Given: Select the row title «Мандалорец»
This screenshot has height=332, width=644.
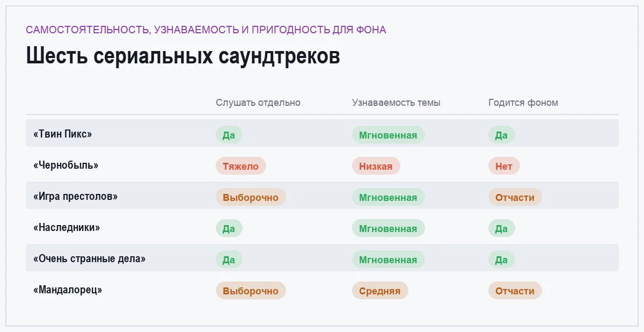Looking at the screenshot, I should (x=68, y=290).
